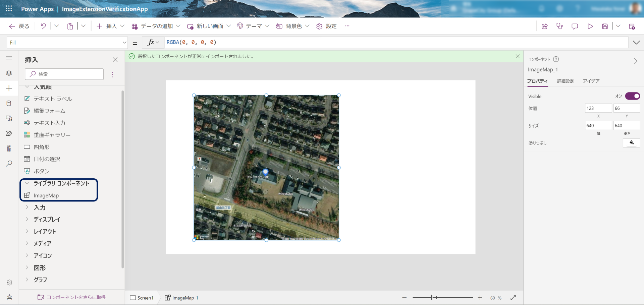Click the ImageMap_1 breadcrumb
The image size is (644, 305).
tap(181, 298)
